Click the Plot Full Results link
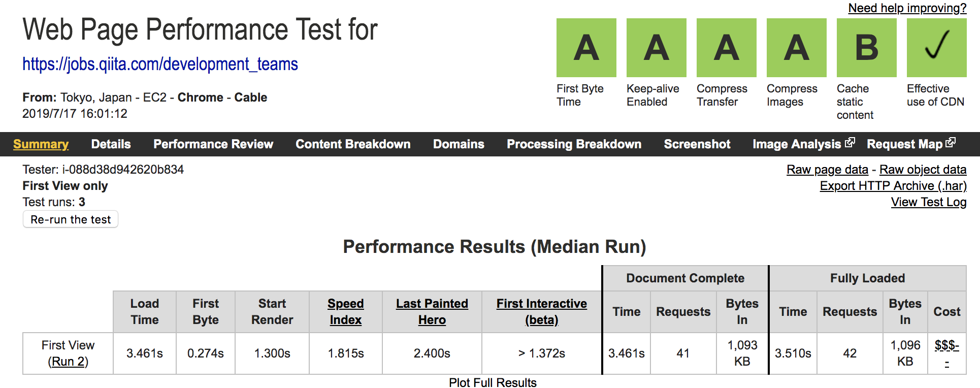Image resolution: width=980 pixels, height=388 pixels. [493, 382]
